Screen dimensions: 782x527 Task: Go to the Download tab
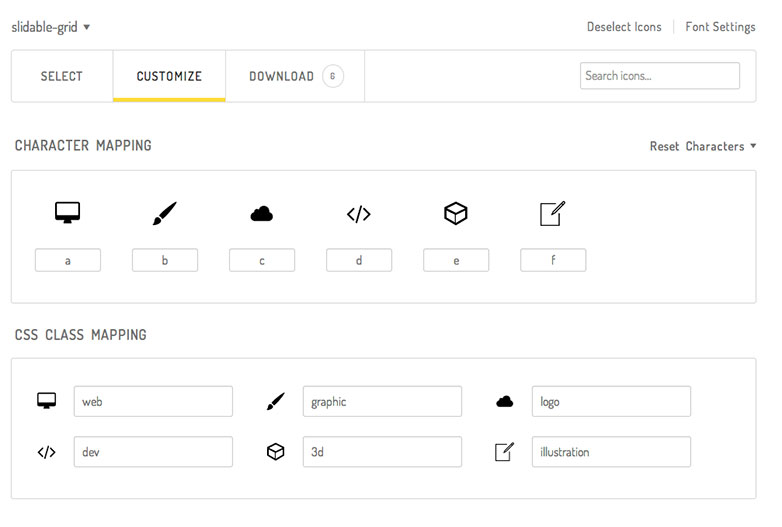tap(295, 76)
